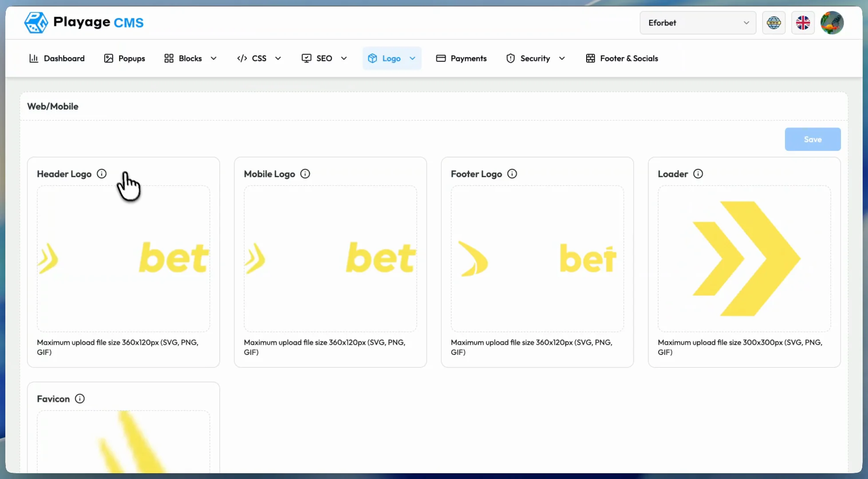
Task: Click the Header Logo card title
Action: [64, 174]
